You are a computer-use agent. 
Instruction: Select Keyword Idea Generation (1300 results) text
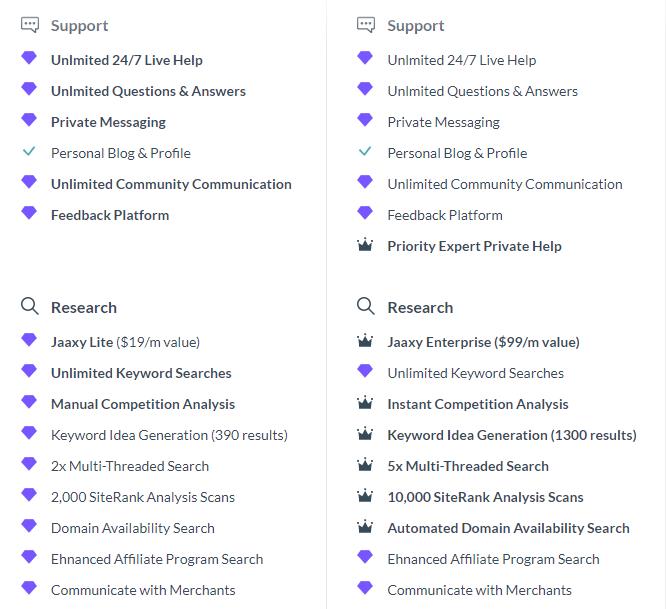(512, 435)
